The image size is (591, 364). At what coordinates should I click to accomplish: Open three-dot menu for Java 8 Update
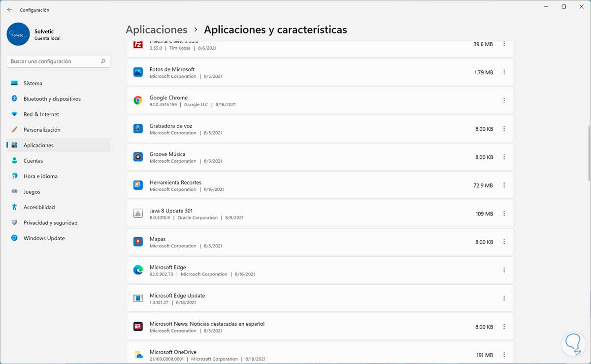[504, 213]
